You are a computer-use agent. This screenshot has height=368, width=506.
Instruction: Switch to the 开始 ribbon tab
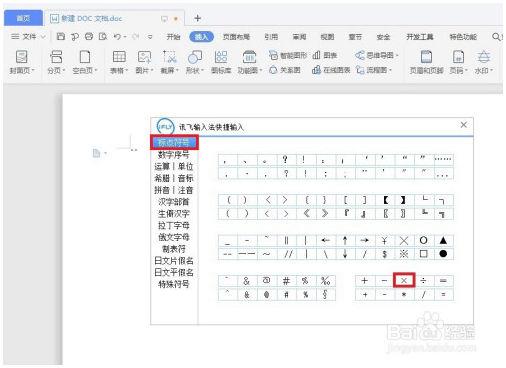173,37
